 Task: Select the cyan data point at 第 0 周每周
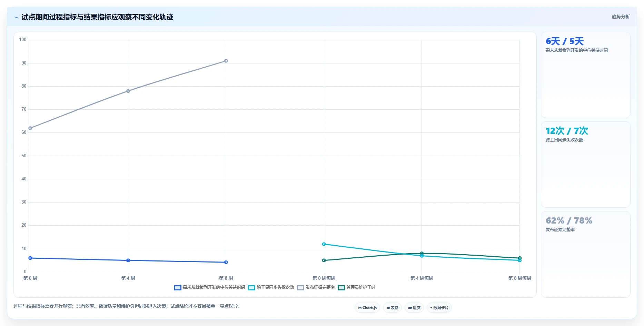pos(324,244)
